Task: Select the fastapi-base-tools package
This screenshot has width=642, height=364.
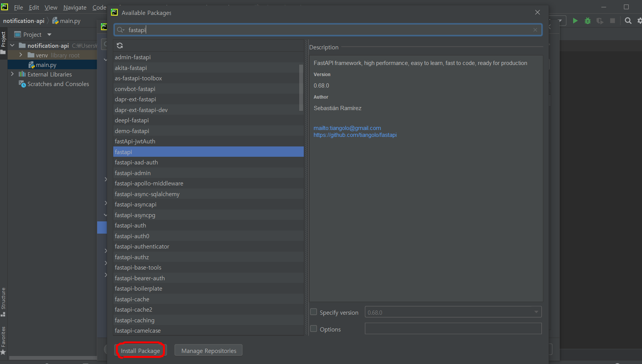Action: pos(209,267)
